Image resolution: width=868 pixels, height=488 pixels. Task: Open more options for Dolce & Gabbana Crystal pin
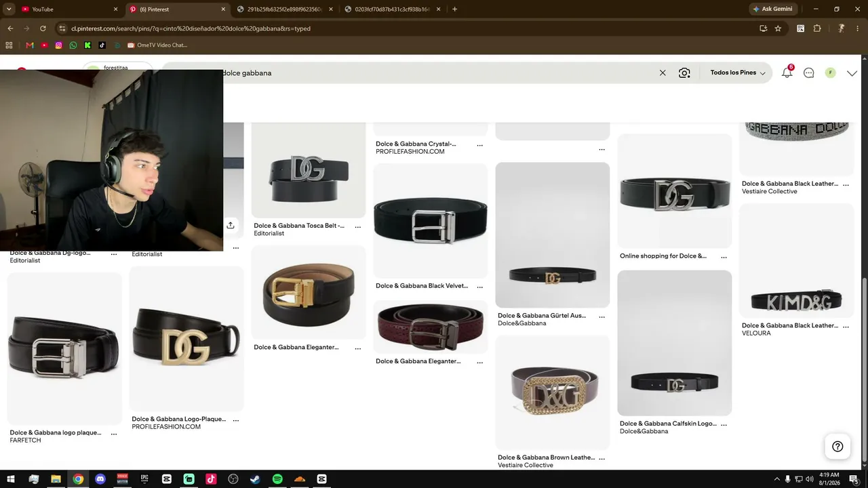(x=480, y=145)
